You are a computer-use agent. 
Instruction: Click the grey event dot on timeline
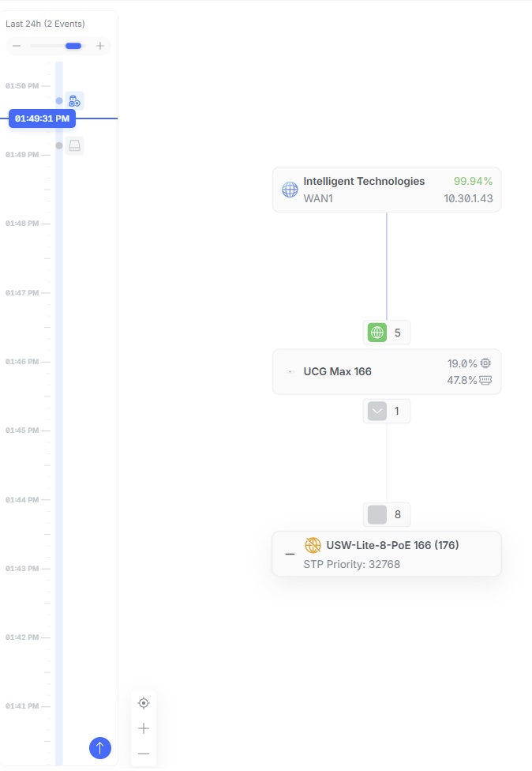click(59, 145)
